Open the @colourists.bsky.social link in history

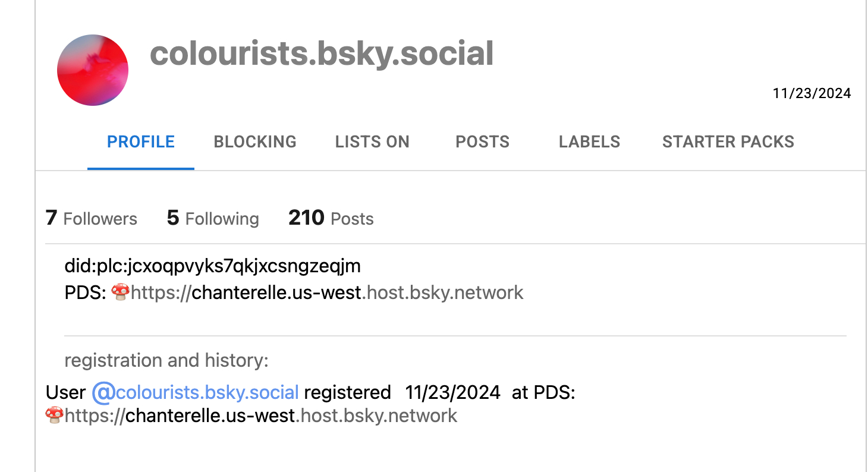pos(195,393)
